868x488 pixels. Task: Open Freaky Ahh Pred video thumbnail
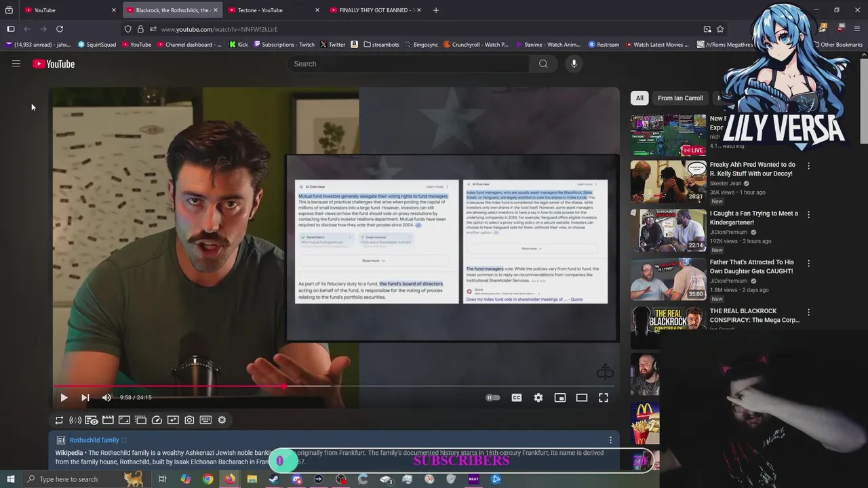click(x=668, y=182)
